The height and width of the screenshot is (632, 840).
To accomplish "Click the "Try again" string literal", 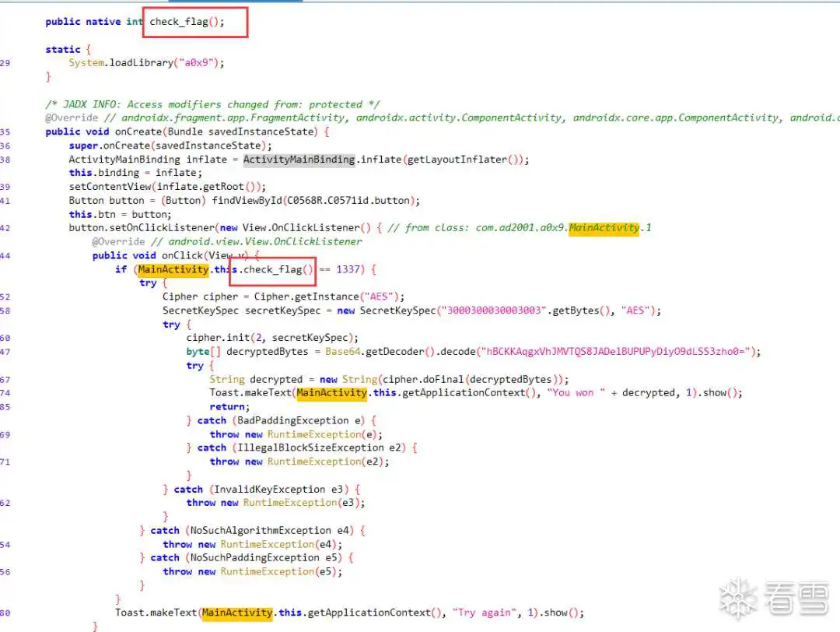I will coord(484,613).
